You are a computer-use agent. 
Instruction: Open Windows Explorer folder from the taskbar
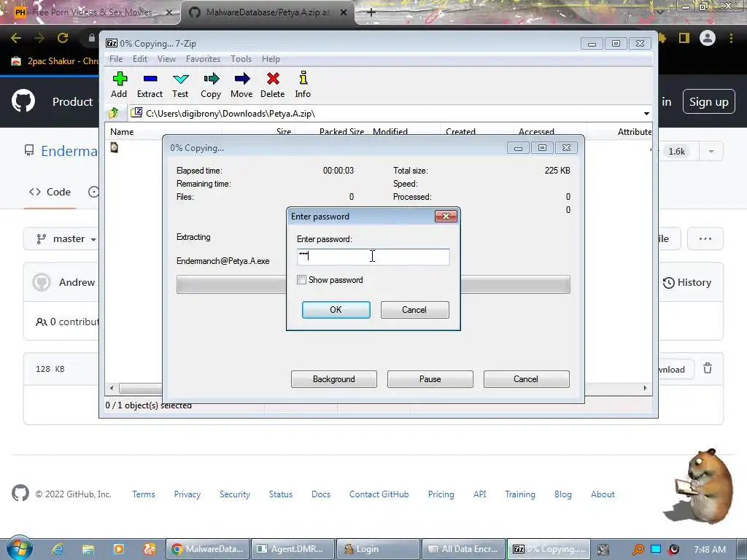point(88,549)
